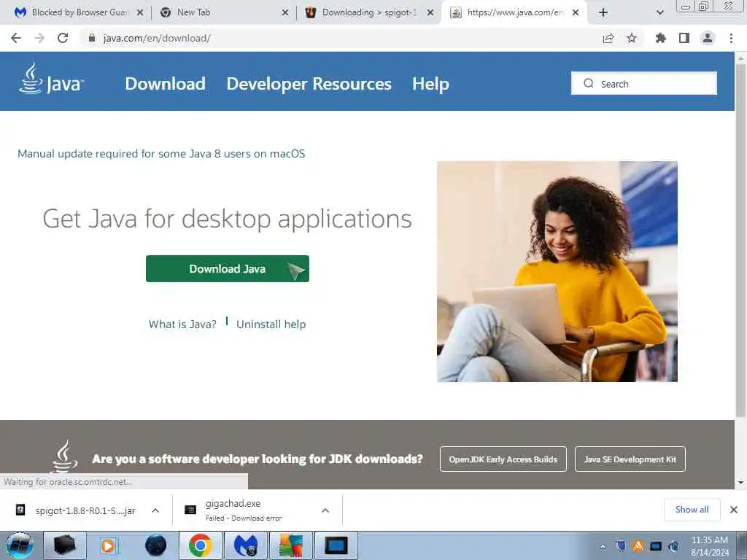747x560 pixels.
Task: Close the Blocked by Browser Guard tab
Action: click(x=140, y=12)
